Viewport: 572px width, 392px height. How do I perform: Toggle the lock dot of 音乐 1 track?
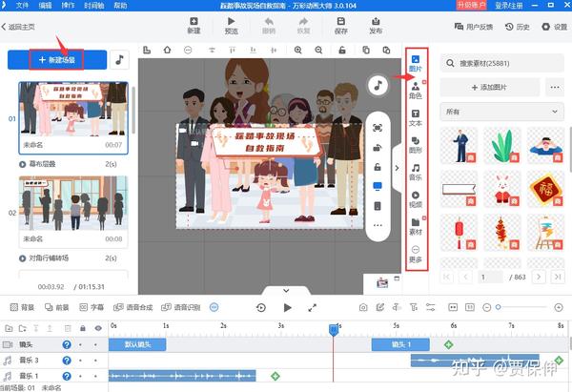pyautogui.click(x=80, y=376)
